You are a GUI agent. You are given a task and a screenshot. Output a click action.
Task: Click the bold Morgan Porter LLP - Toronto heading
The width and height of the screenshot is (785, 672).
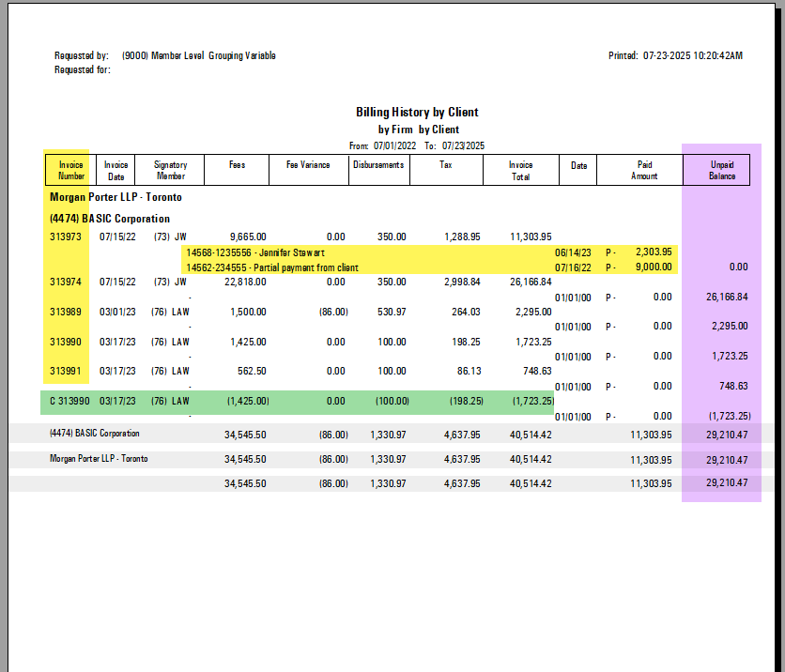tap(115, 197)
